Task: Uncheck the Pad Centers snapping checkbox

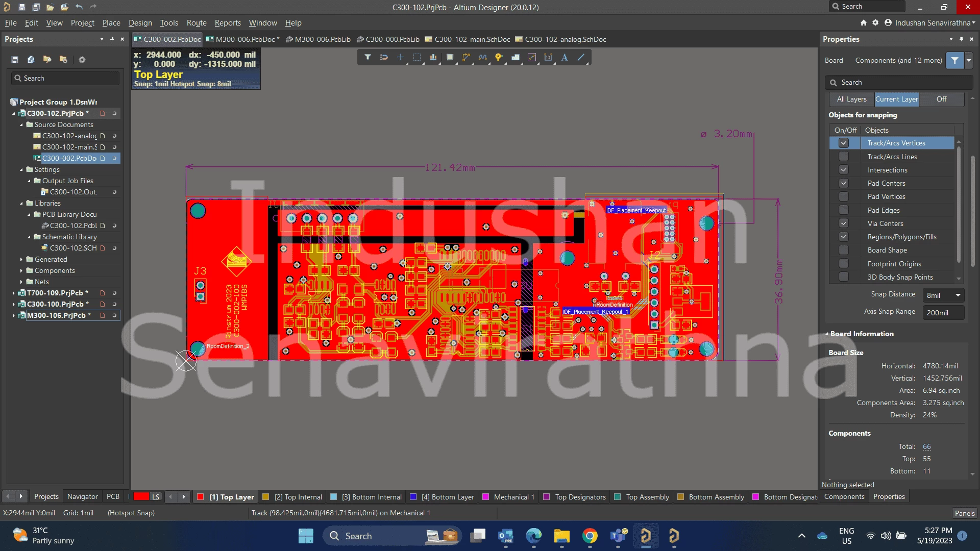Action: click(844, 183)
